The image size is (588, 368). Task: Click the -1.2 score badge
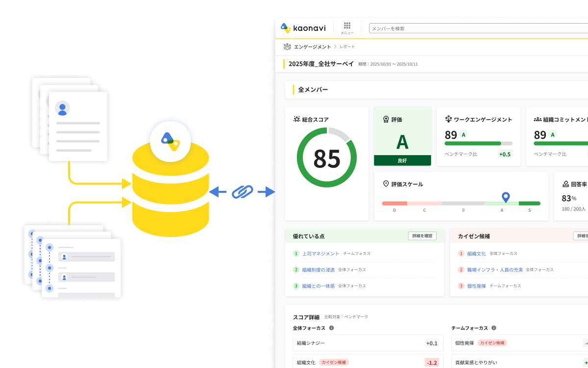(x=431, y=363)
